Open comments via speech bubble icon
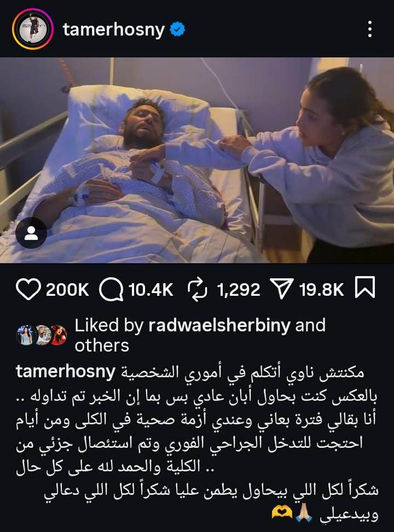 [111, 289]
